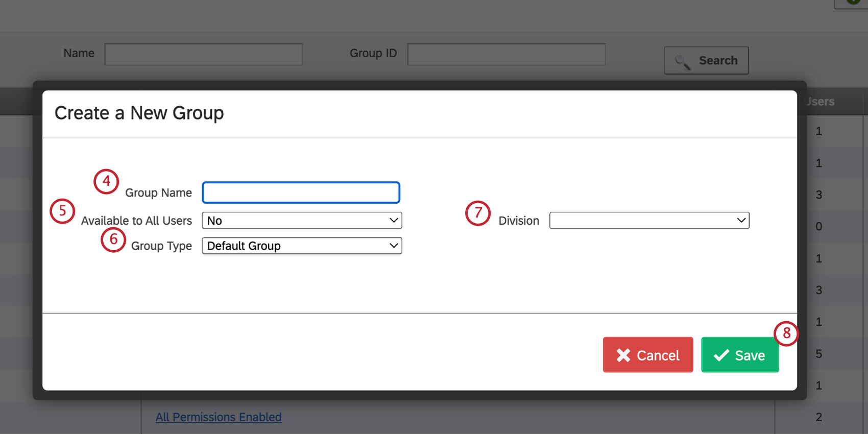Click the Group Name label text
868x434 pixels.
(x=158, y=193)
